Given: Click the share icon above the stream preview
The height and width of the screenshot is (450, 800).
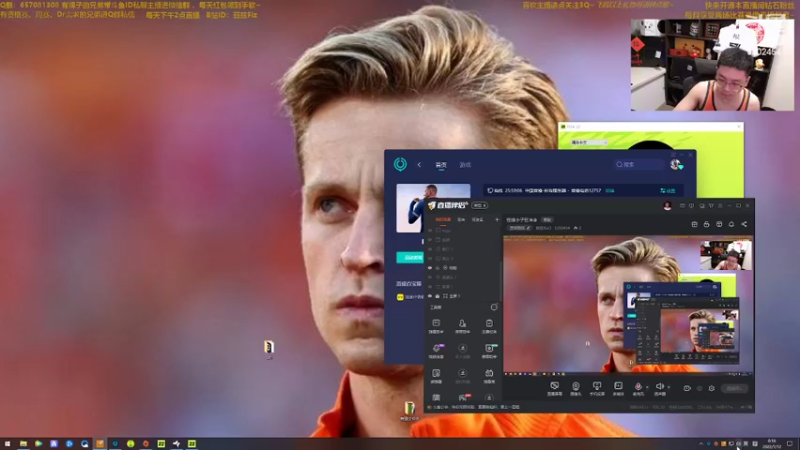Looking at the screenshot, I should pos(744,224).
